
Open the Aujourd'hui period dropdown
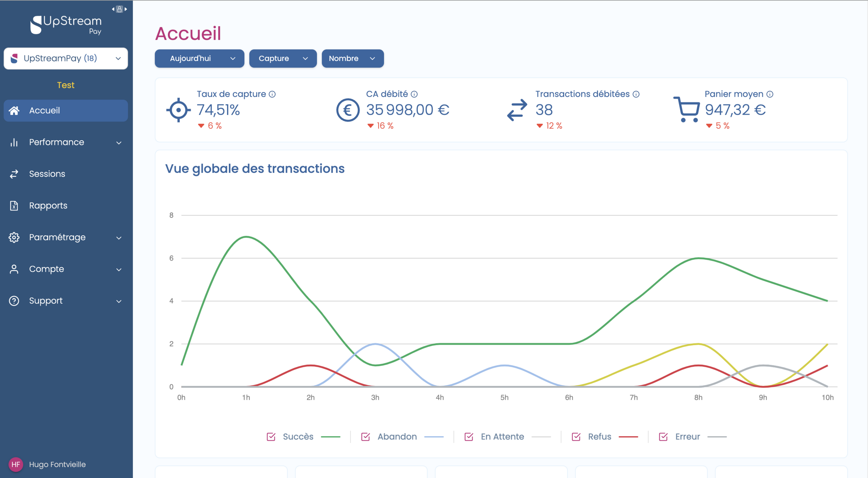[x=199, y=58]
